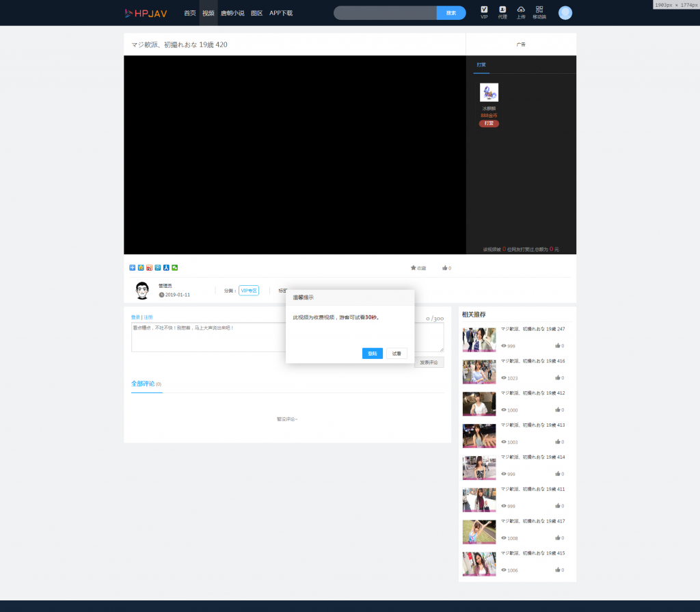
Task: Click the VIP专区 category tag
Action: point(249,291)
